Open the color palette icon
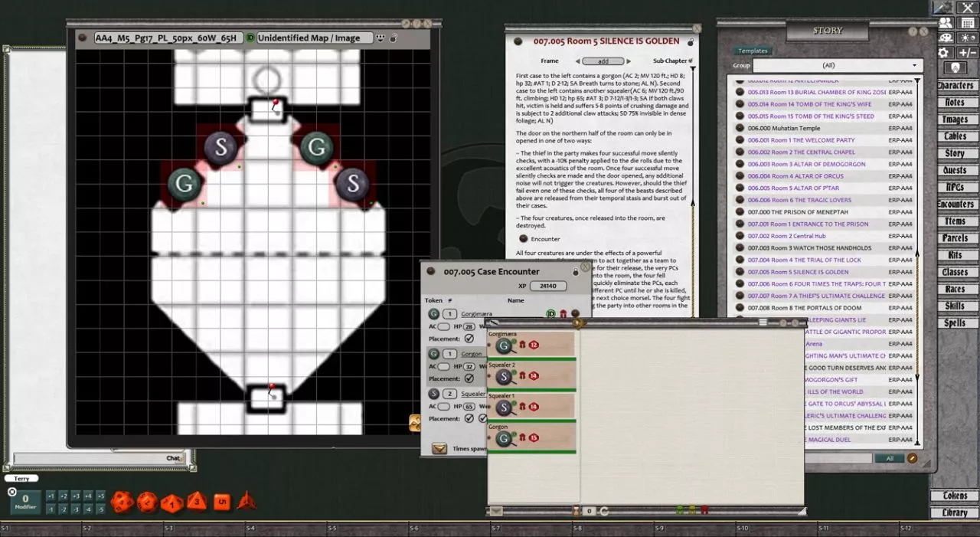Screen dimensions: 980x537 (946, 38)
